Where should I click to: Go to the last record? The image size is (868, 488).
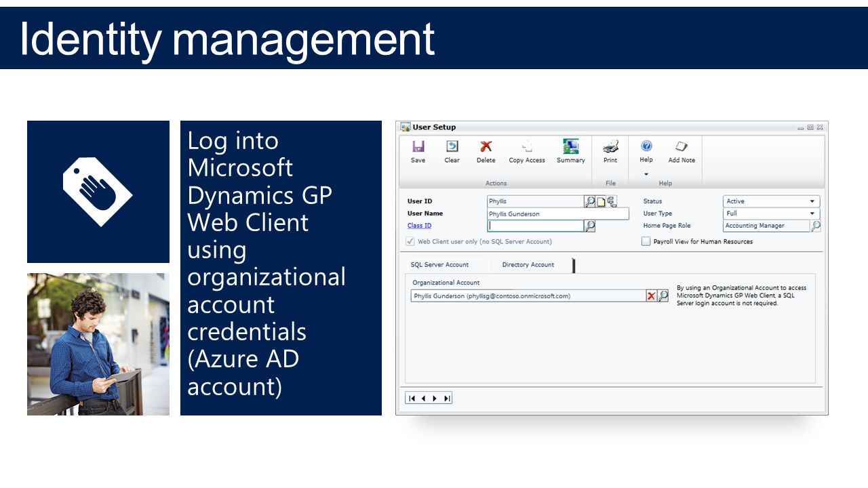446,399
